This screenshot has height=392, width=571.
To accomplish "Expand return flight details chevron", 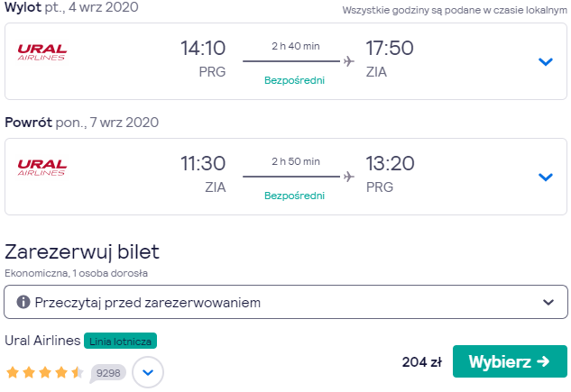I will click(545, 177).
